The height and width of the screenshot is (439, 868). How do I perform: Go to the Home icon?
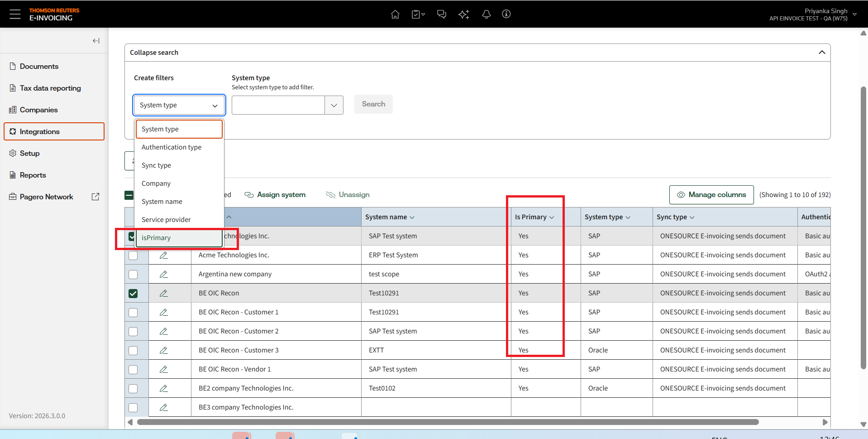(x=395, y=14)
